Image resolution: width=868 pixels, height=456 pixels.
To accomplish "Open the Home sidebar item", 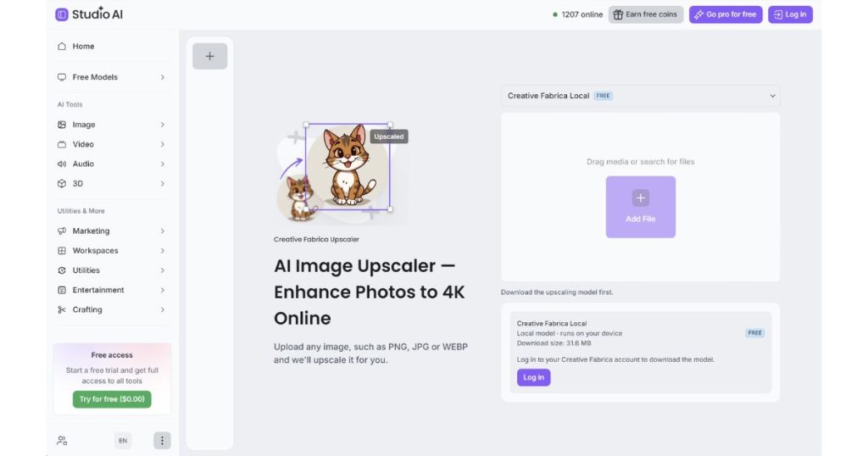I will (111, 47).
